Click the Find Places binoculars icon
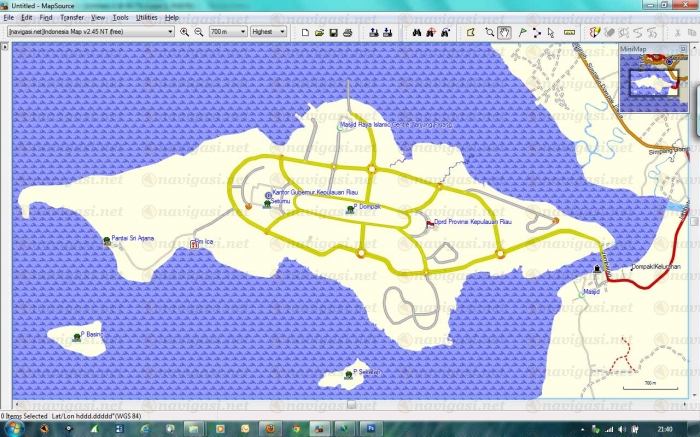 coord(417,32)
